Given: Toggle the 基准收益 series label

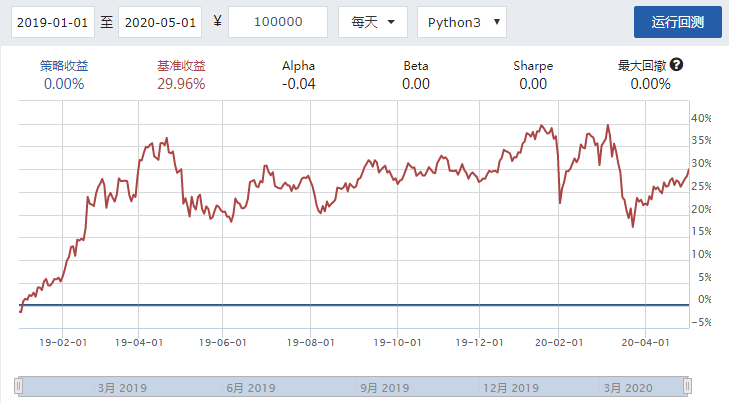Looking at the screenshot, I should [181, 66].
